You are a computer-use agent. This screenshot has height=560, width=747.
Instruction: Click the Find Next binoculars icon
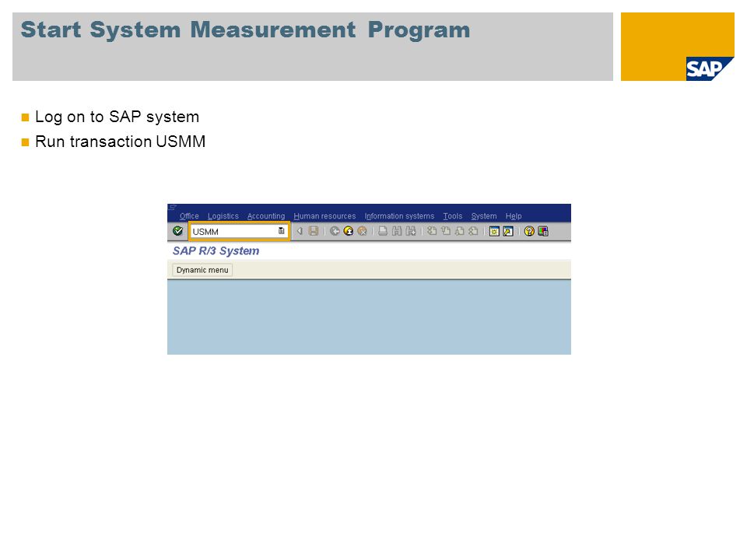pos(411,232)
